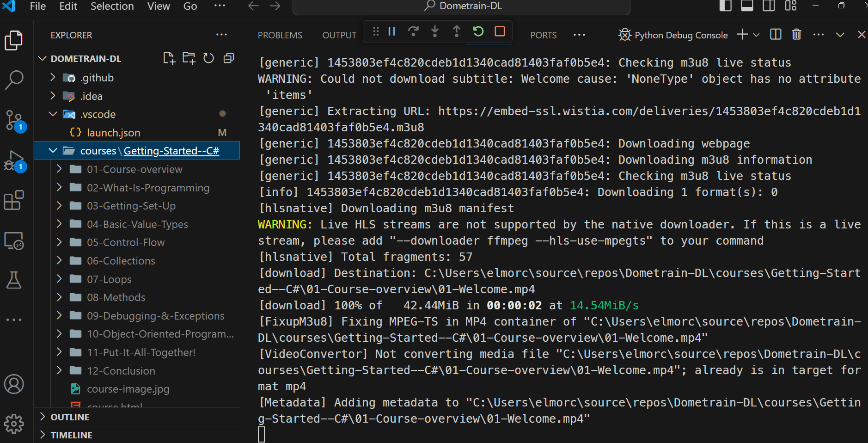This screenshot has width=868, height=443.
Task: Open the File menu
Action: [37, 6]
